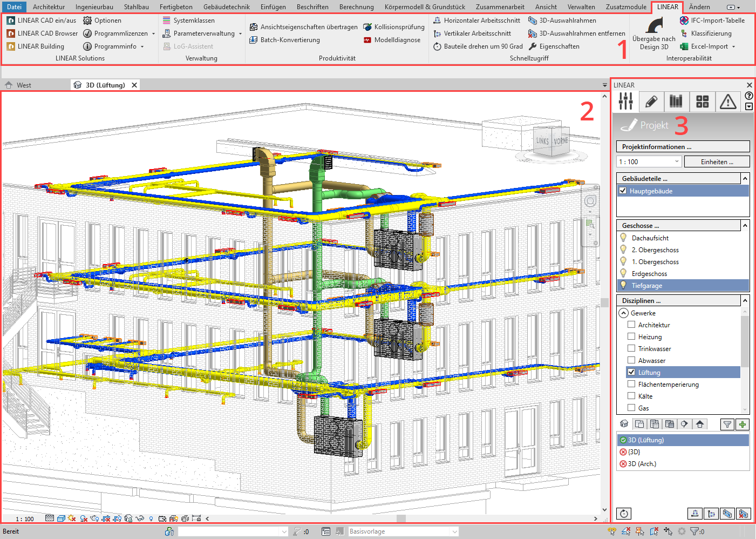Collapse the Geschosse section arrow

(x=745, y=225)
